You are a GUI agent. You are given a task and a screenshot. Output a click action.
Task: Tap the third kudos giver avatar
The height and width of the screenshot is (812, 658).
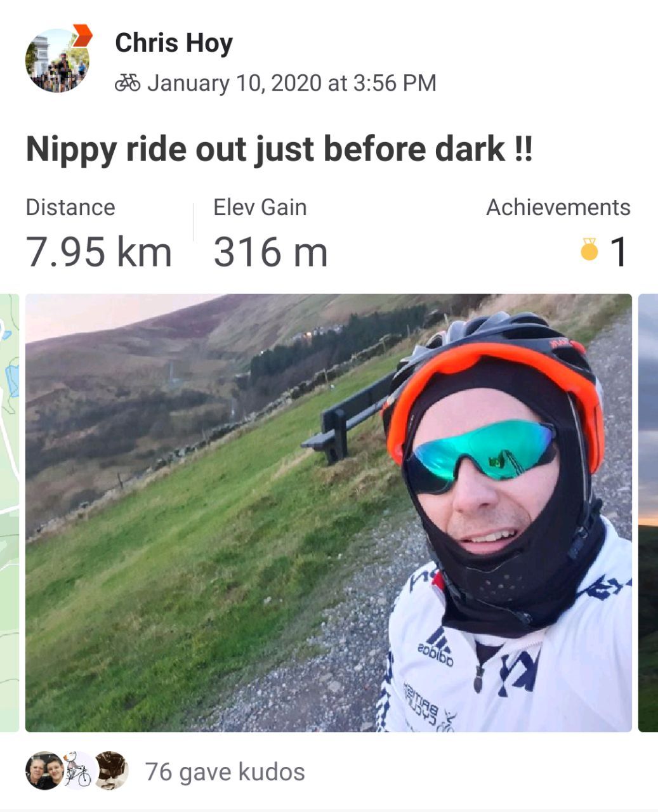(x=112, y=771)
